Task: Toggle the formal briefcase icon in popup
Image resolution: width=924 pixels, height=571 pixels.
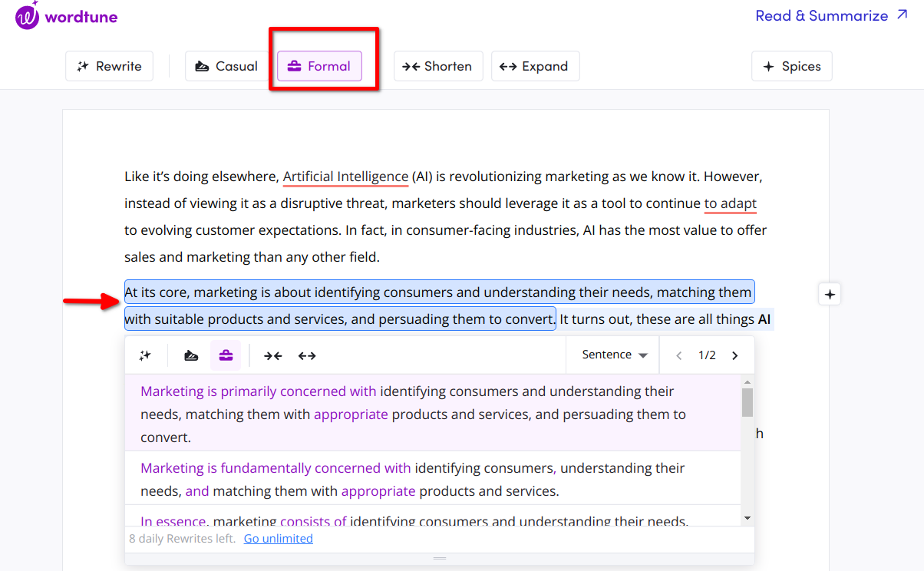Action: coord(226,355)
